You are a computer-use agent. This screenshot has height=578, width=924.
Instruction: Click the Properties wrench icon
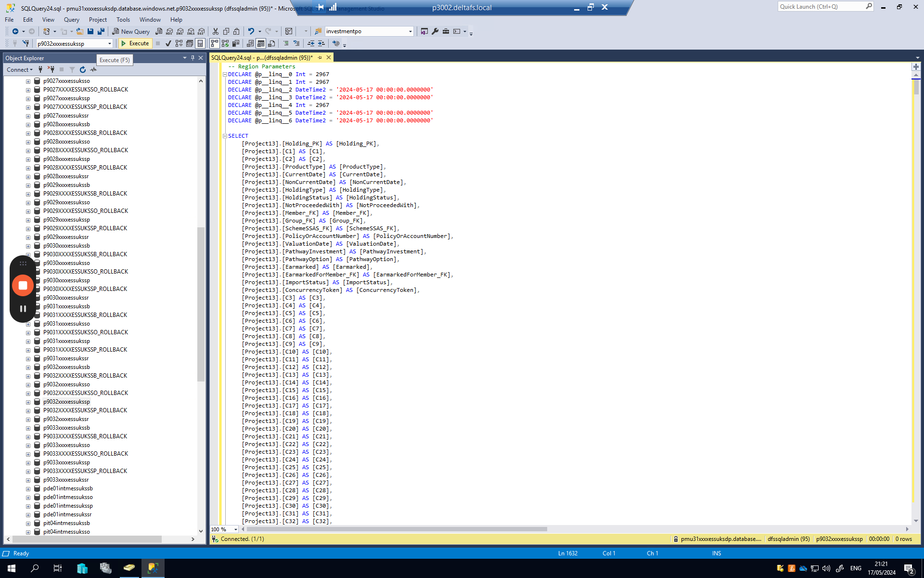435,31
